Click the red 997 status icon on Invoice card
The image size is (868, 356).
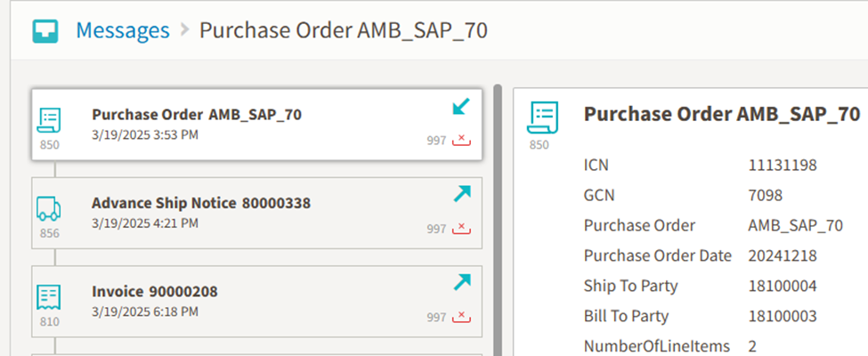click(x=461, y=317)
